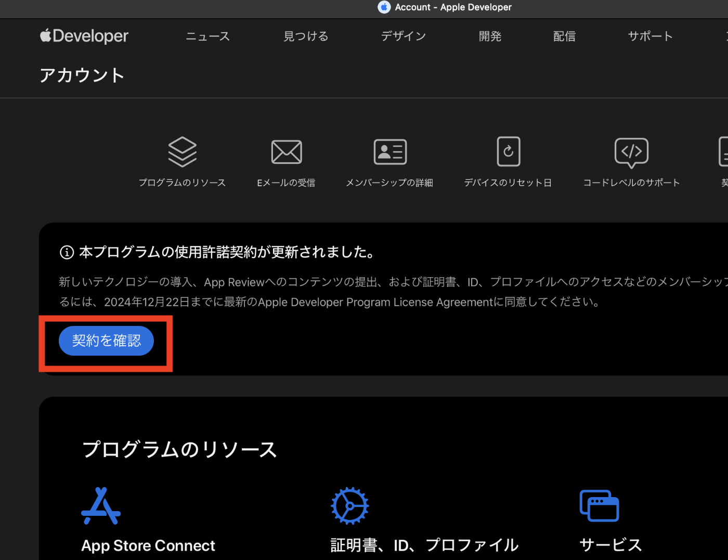Click the 本プログラムの使用許諾契約が更新されました notice title

227,253
